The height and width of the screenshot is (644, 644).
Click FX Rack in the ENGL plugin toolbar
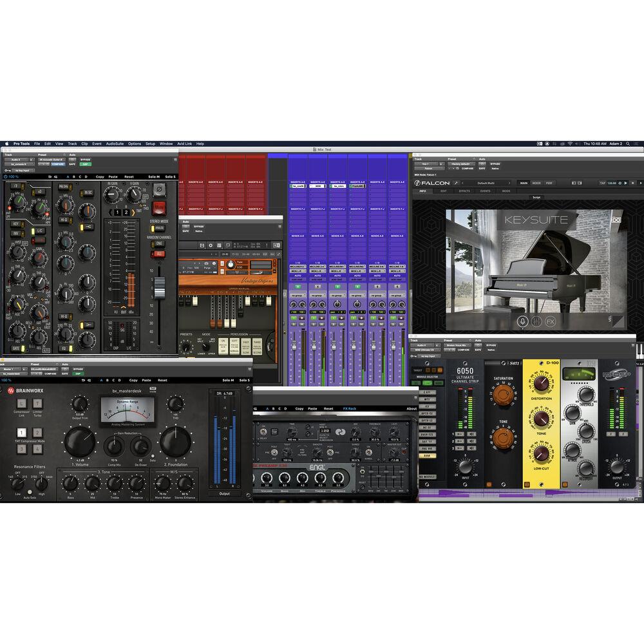click(350, 409)
